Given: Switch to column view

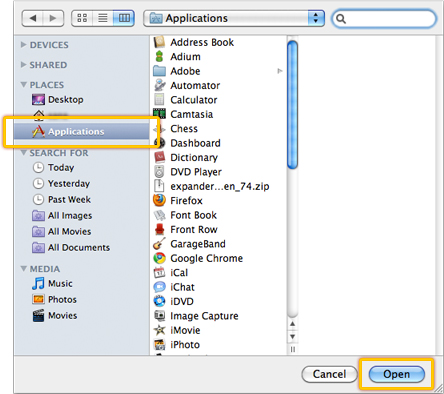Looking at the screenshot, I should click(124, 18).
